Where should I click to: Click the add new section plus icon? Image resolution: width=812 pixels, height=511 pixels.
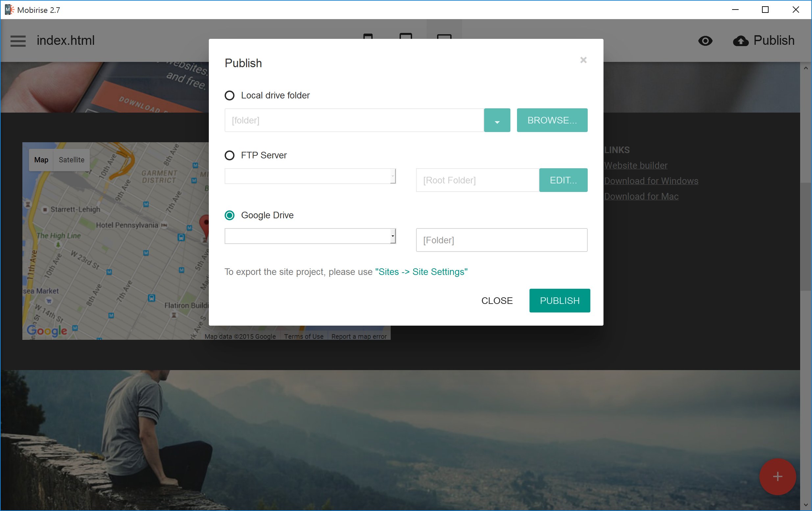click(777, 477)
